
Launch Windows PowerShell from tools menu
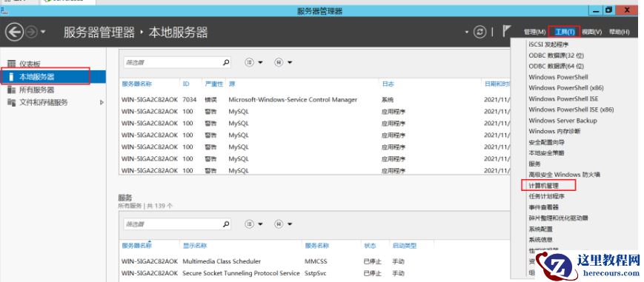pyautogui.click(x=558, y=77)
